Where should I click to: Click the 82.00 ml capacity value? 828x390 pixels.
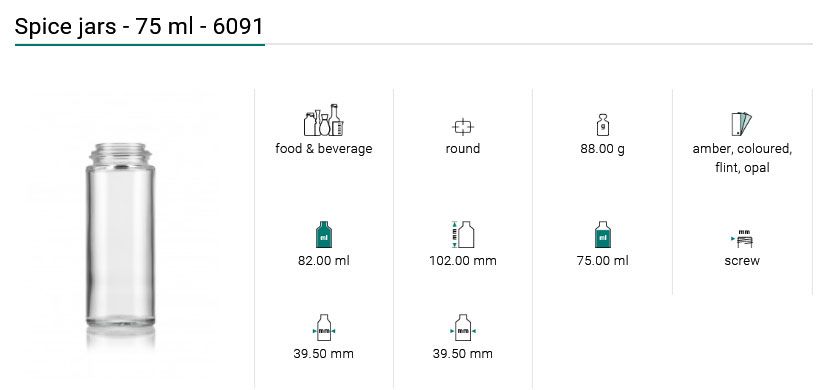pos(324,261)
